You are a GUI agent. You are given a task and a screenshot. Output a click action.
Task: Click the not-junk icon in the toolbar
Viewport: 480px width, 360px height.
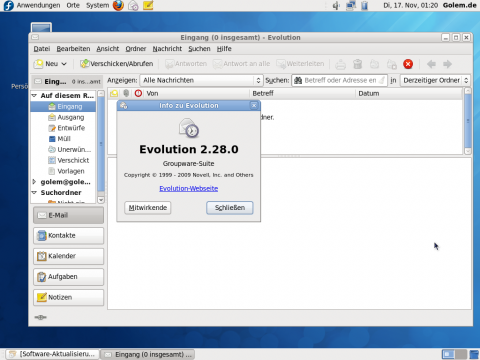pyautogui.click(x=392, y=64)
